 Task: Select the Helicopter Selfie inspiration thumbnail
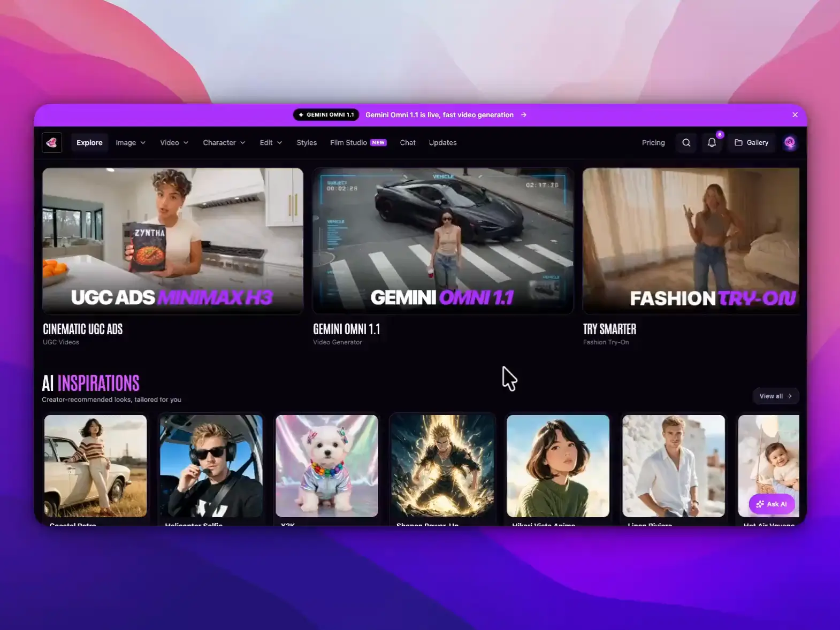[x=211, y=466]
